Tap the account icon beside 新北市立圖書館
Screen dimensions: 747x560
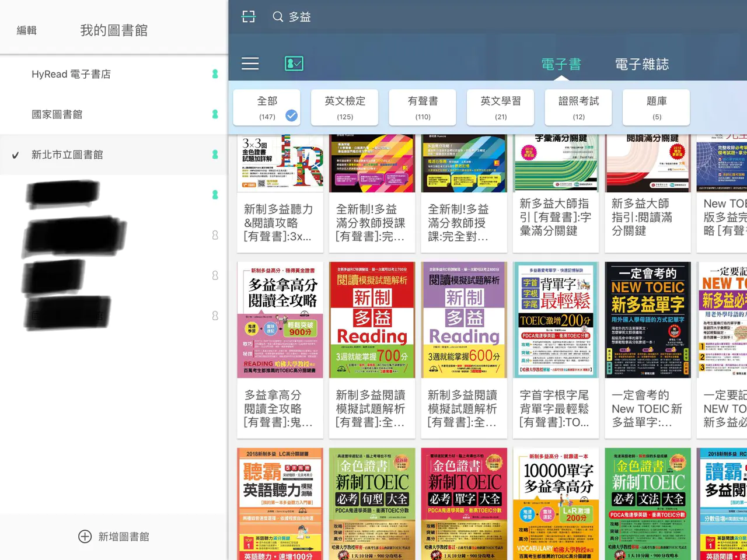(215, 155)
